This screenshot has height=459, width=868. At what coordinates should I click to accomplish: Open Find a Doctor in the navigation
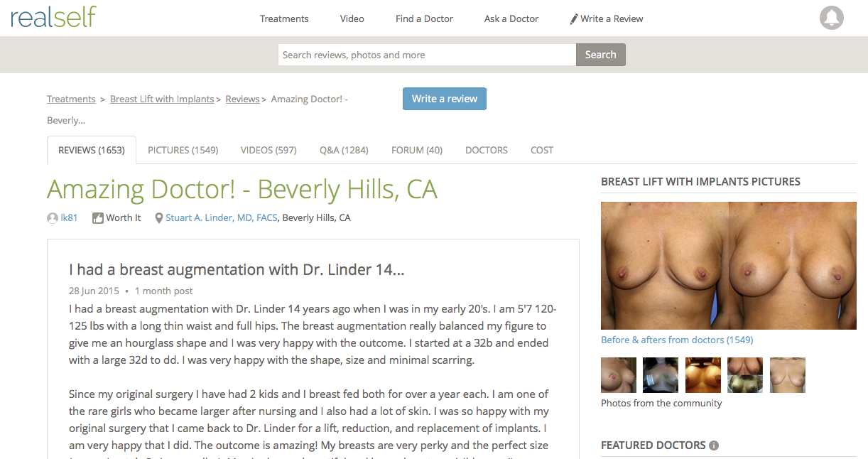[424, 18]
